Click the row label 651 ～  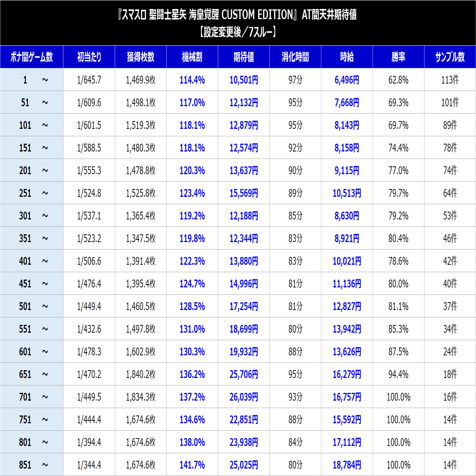point(32,374)
